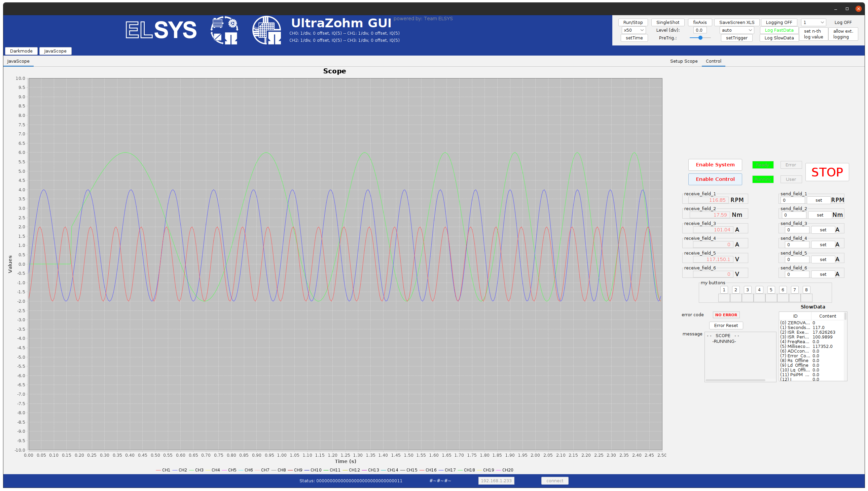Viewport: 868px width, 491px height.
Task: Click the SingleShot button
Action: tap(667, 22)
